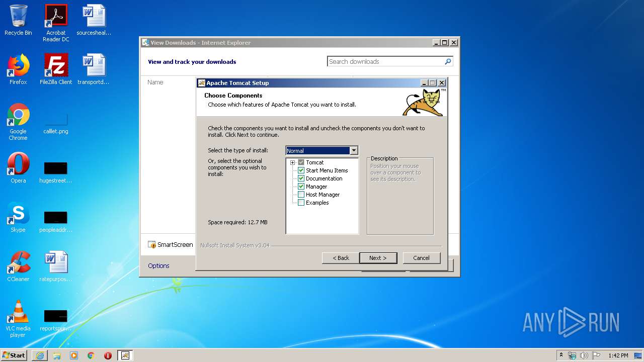644x362 pixels.
Task: Check the Host Manager component
Action: (x=301, y=195)
